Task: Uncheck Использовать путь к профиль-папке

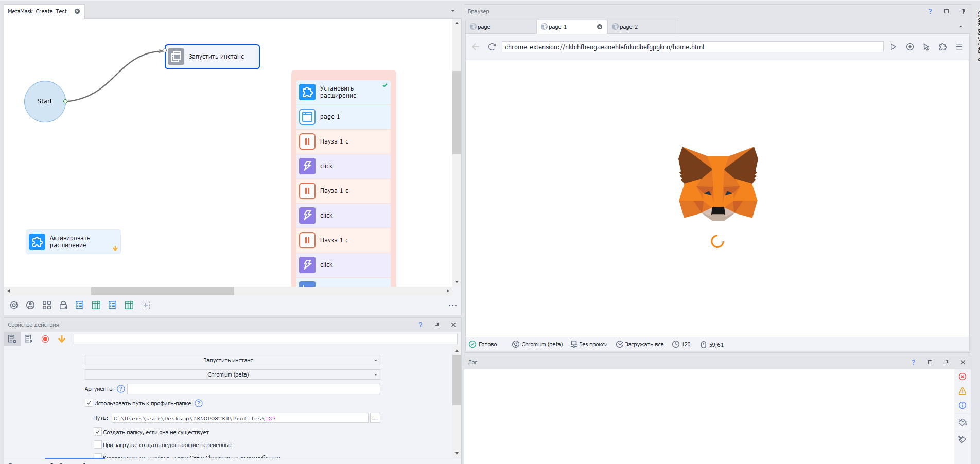Action: (89, 403)
